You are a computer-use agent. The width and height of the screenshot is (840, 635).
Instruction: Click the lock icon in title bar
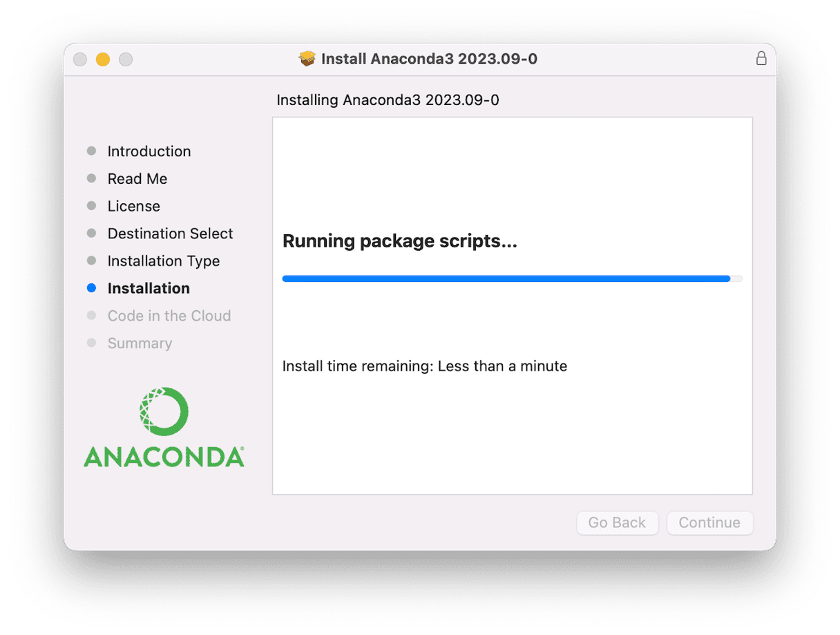click(761, 59)
